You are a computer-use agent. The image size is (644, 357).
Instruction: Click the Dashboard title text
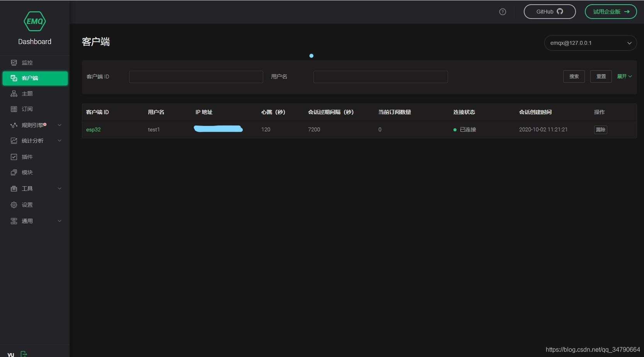[x=35, y=41]
